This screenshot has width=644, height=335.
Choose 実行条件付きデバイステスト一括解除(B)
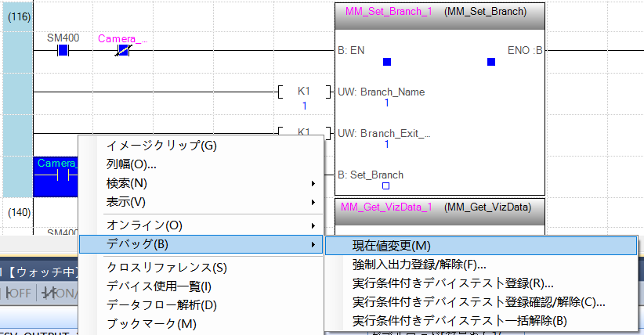pos(459,321)
